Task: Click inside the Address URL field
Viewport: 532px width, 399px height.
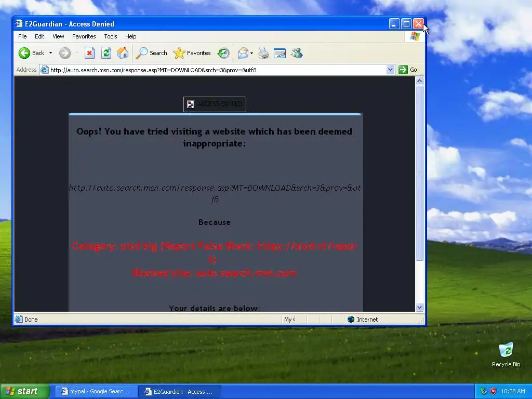Action: (x=217, y=70)
